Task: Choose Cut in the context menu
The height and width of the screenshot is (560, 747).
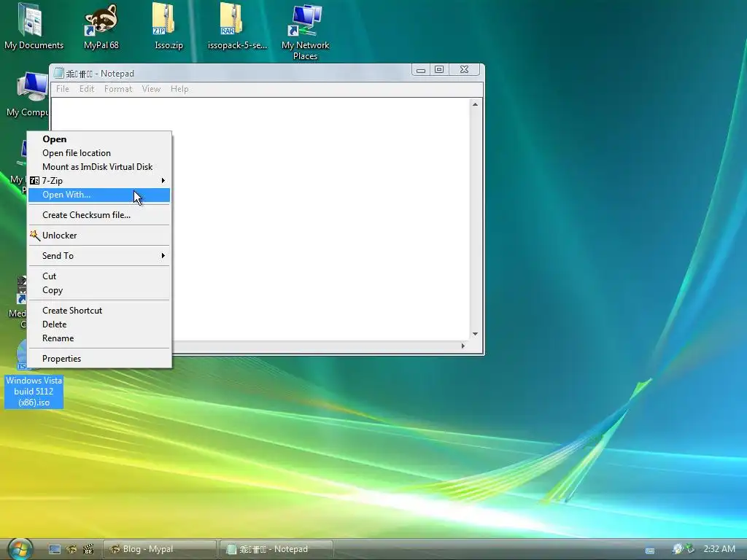Action: pyautogui.click(x=99, y=276)
